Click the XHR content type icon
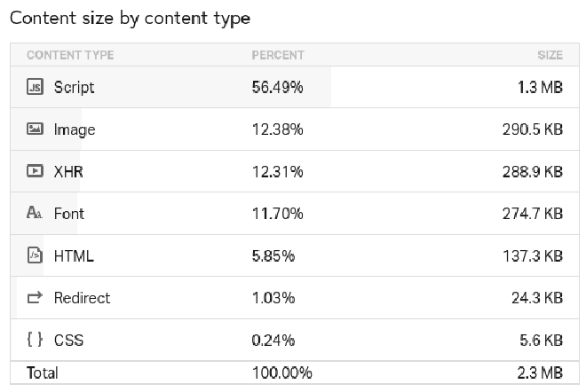 pos(36,171)
